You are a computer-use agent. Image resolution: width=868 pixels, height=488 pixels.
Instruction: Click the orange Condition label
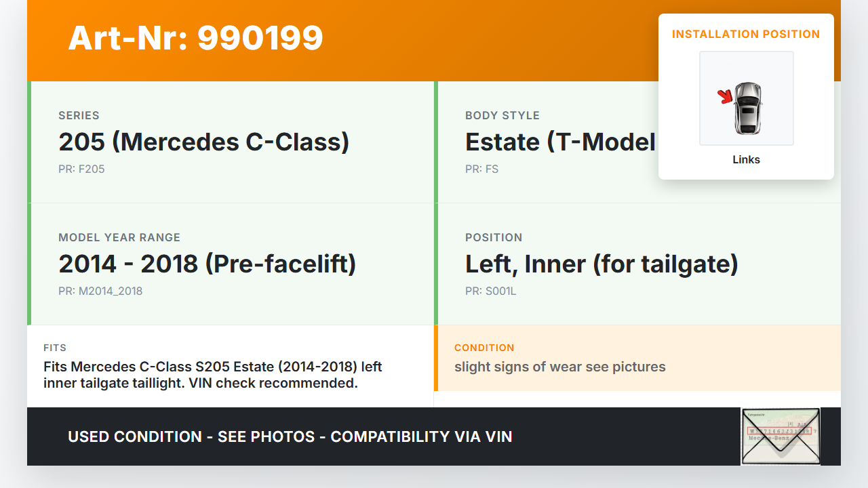[x=484, y=348]
